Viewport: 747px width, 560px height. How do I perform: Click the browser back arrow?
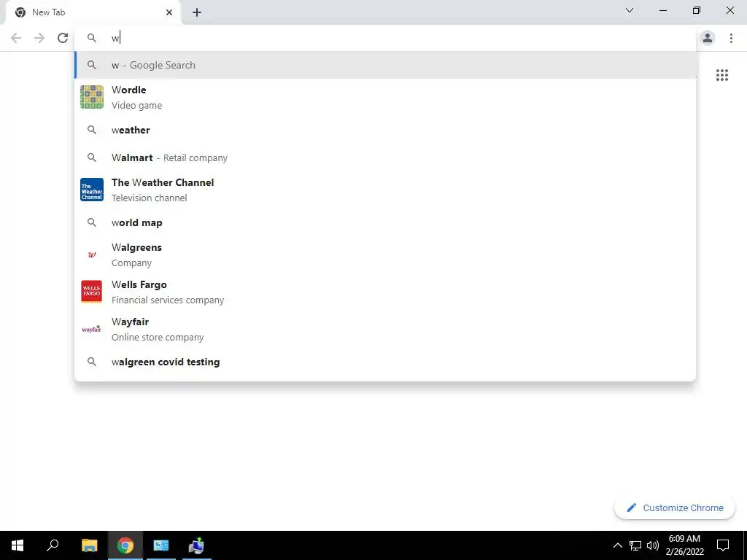[16, 38]
